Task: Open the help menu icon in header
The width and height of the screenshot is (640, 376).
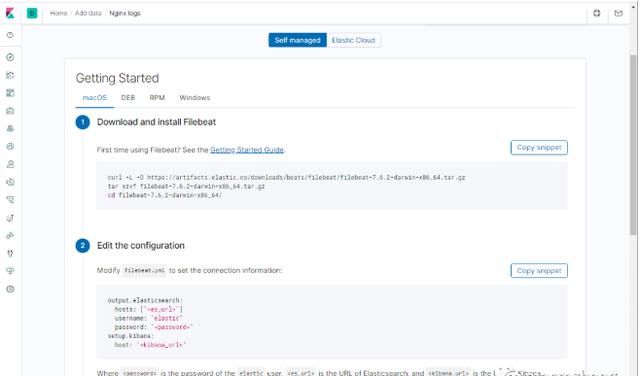Action: 597,13
